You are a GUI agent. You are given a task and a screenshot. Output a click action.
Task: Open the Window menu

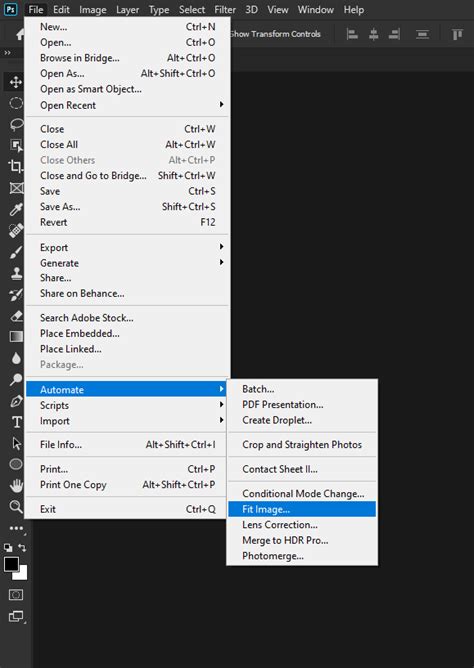pyautogui.click(x=316, y=9)
